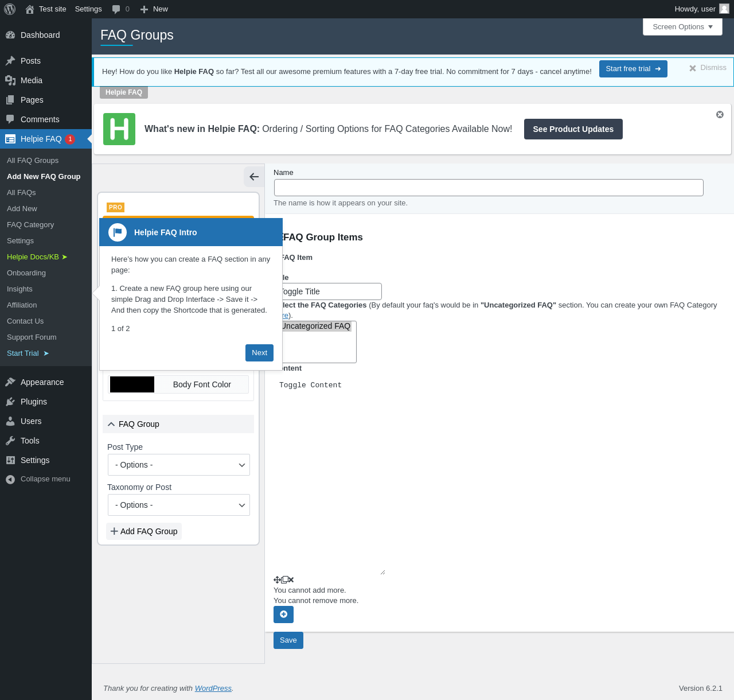Viewport: 734px width, 700px height.
Task: Click the Add FAQ Group button
Action: [x=144, y=531]
